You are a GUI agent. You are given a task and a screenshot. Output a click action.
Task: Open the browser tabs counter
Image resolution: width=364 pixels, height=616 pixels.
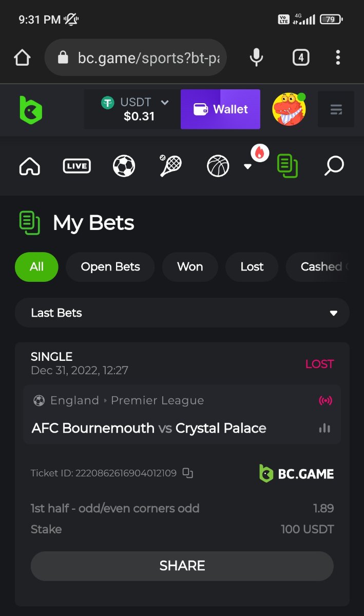point(301,57)
